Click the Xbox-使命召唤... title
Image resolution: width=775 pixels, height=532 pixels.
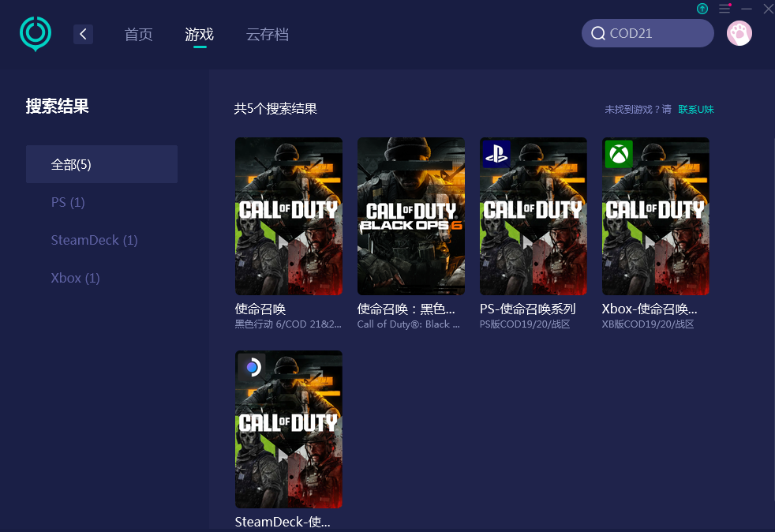coord(650,309)
